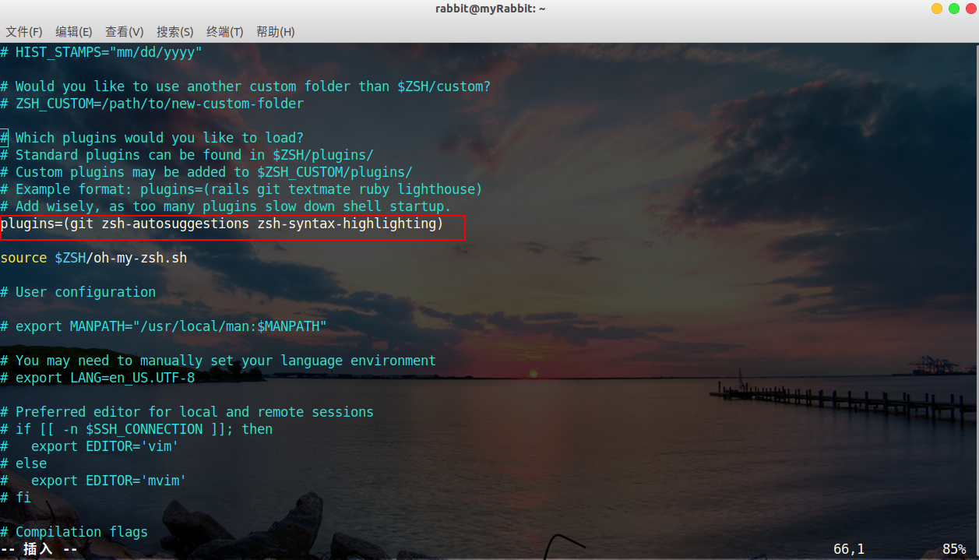The width and height of the screenshot is (979, 560).
Task: Click the word zsh-autosuggestions in plugins line
Action: point(175,224)
